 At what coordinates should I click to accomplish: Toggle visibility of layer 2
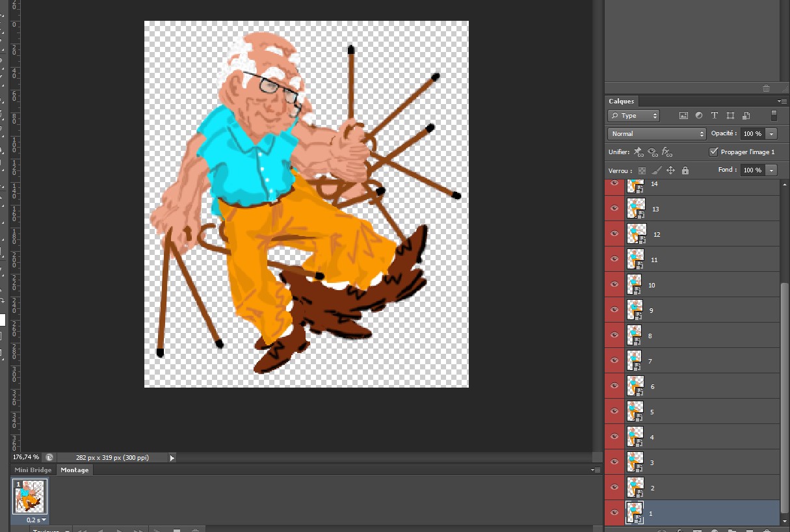click(x=614, y=487)
